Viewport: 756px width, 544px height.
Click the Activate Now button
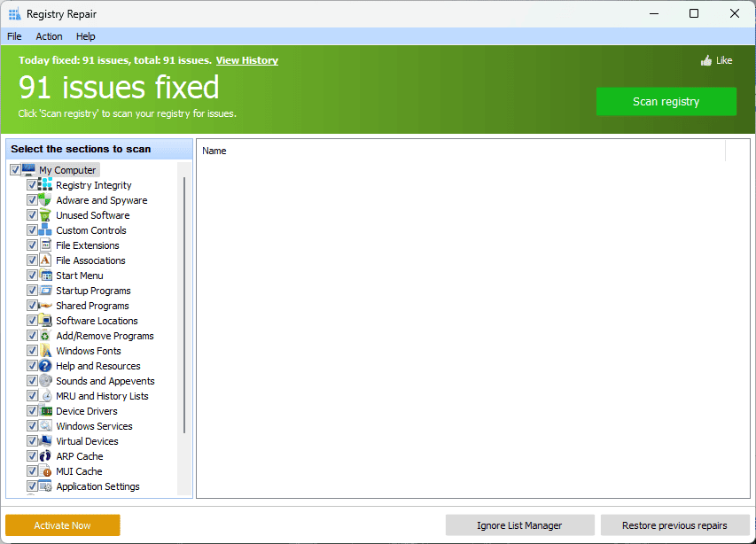tap(63, 525)
